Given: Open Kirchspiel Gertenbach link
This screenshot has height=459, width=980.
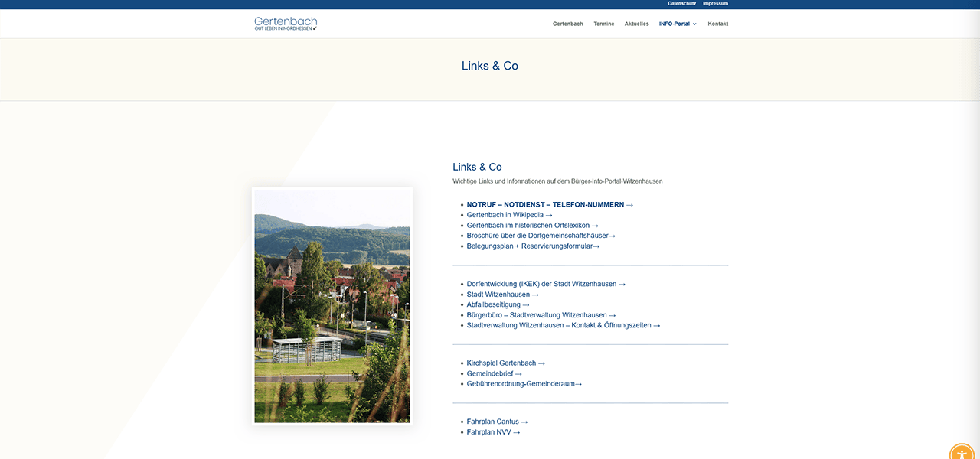Looking at the screenshot, I should tap(505, 363).
